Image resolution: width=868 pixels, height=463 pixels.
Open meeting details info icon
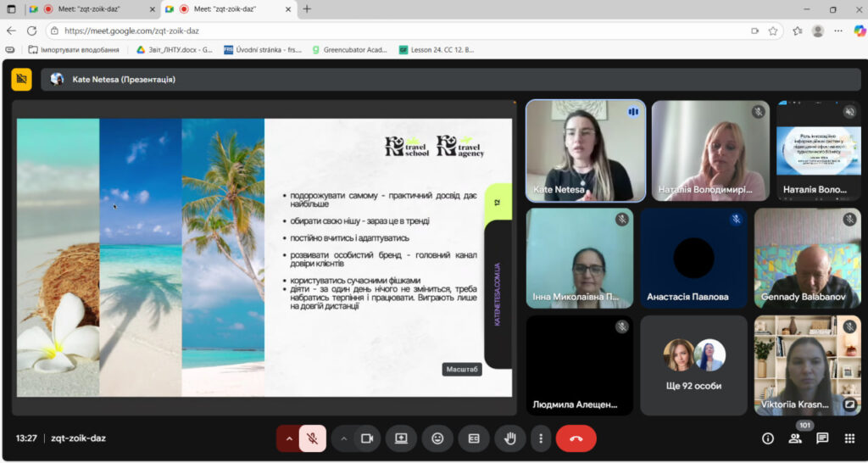768,438
